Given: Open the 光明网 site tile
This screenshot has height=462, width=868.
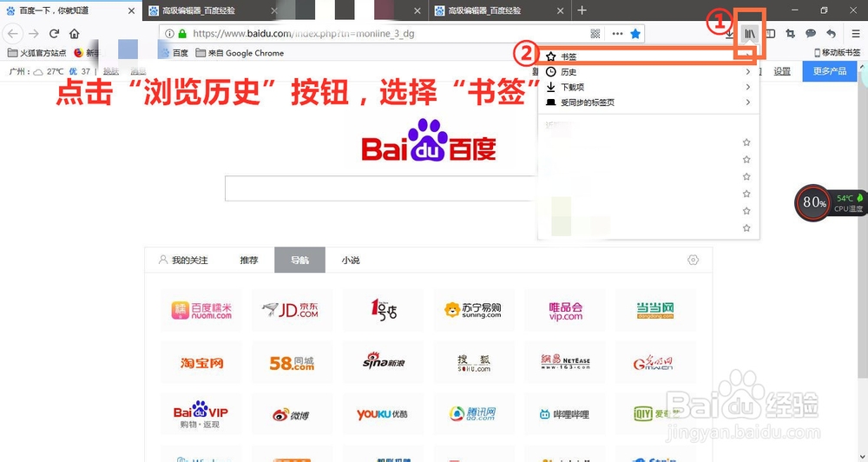Looking at the screenshot, I should [x=655, y=363].
